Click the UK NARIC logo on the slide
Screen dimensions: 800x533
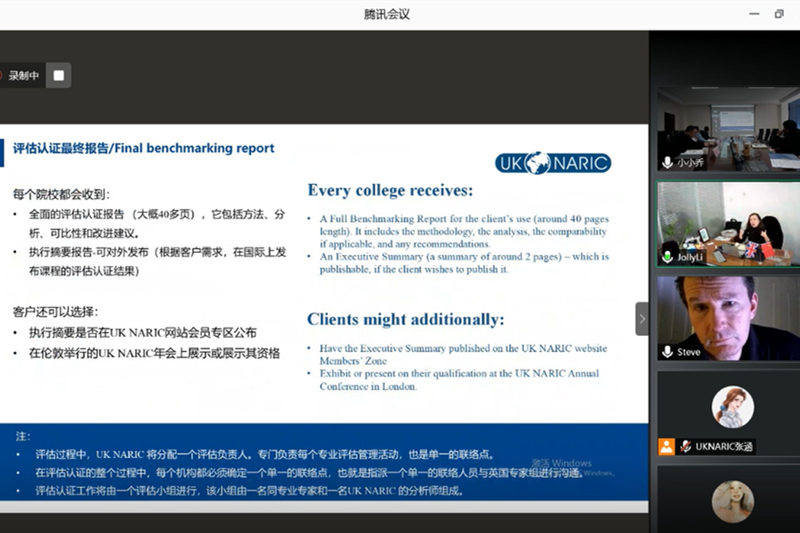coord(553,163)
